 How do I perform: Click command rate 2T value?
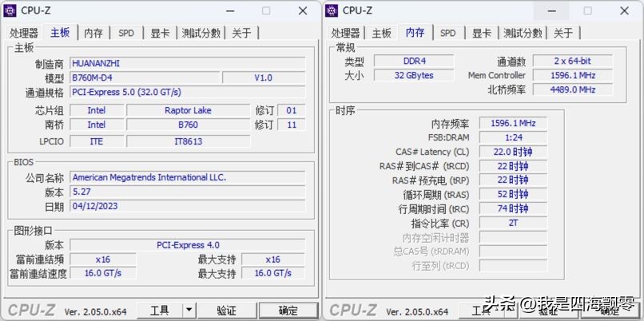click(514, 223)
